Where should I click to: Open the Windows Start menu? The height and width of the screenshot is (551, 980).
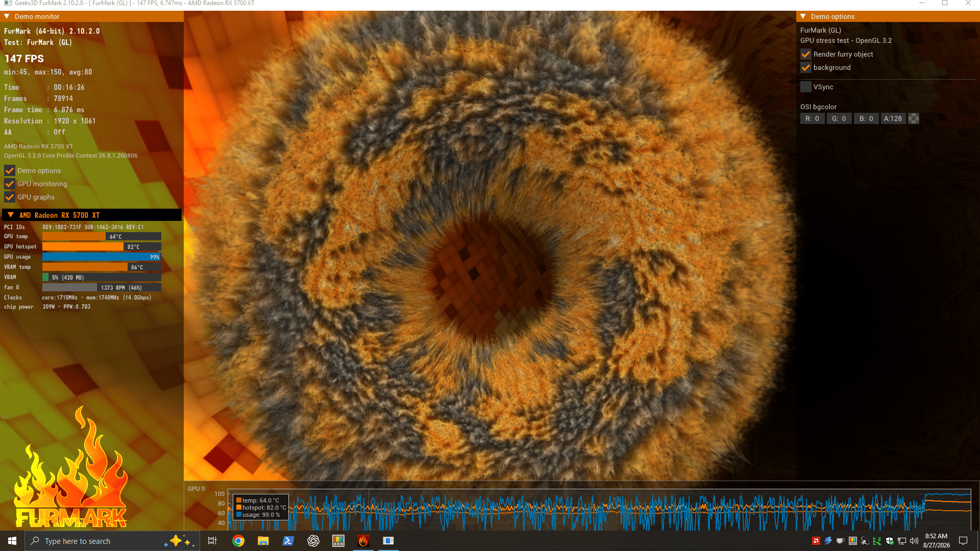coord(12,541)
